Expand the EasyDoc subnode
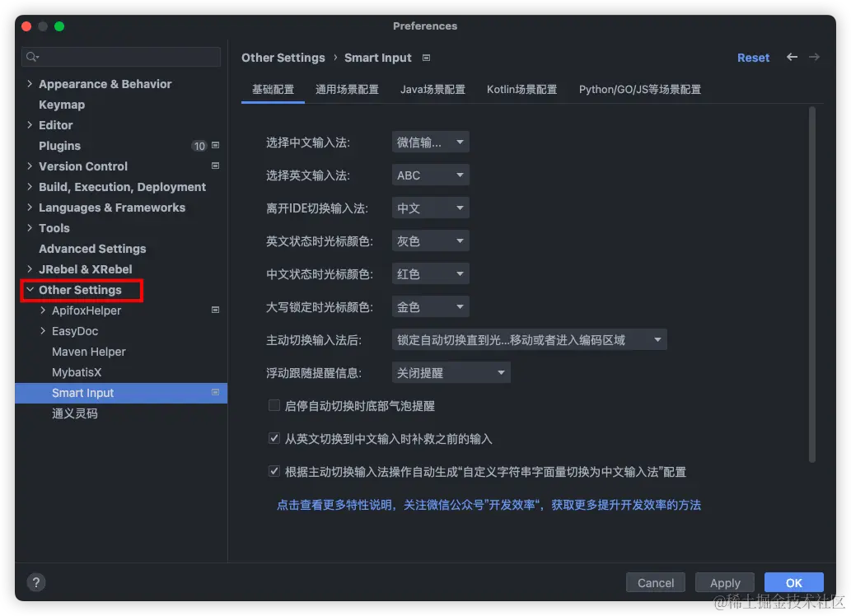851x616 pixels. tap(43, 330)
